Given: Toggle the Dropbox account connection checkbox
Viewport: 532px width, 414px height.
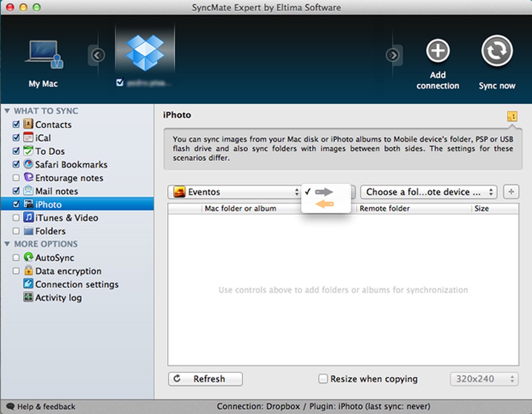Looking at the screenshot, I should click(119, 82).
